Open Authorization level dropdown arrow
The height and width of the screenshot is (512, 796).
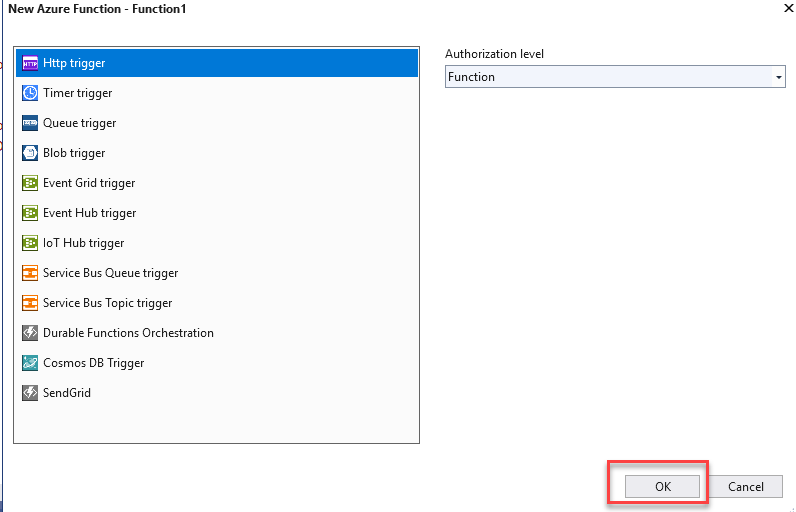[x=779, y=77]
